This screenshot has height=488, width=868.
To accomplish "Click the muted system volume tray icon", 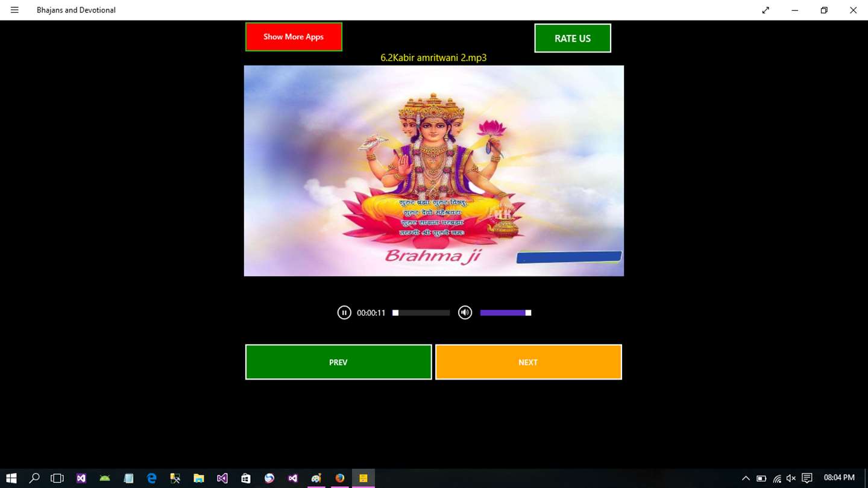I will coord(791,478).
